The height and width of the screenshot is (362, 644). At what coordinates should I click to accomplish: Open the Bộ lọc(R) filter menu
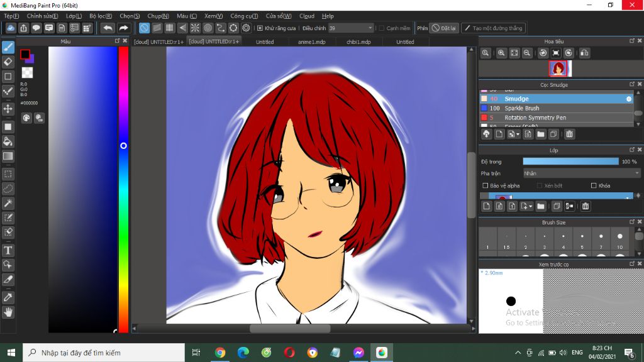(101, 16)
